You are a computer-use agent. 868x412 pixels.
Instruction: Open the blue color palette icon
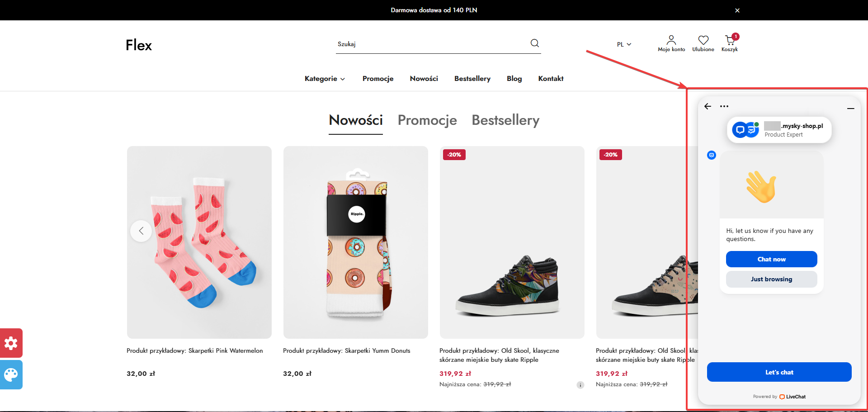pyautogui.click(x=11, y=374)
